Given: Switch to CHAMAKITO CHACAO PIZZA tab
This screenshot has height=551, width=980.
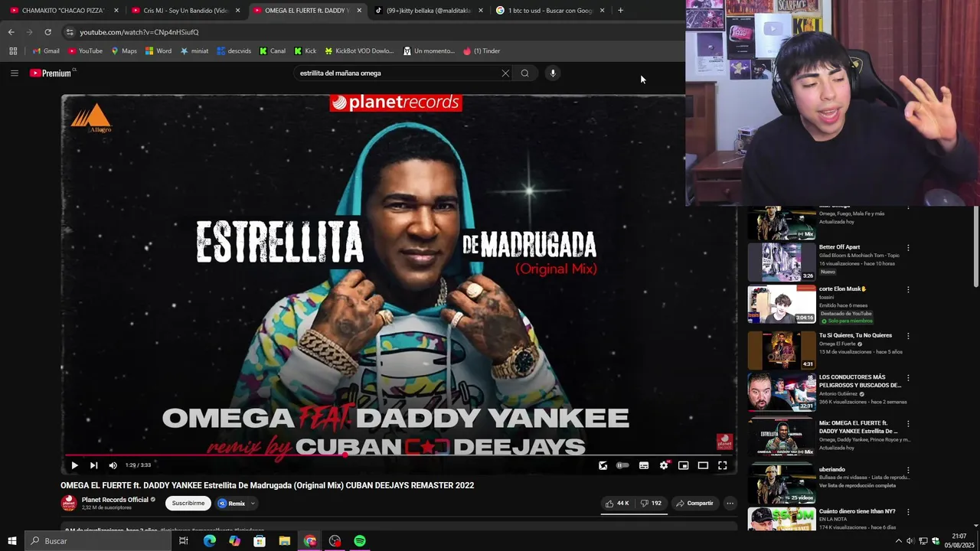Looking at the screenshot, I should pyautogui.click(x=63, y=11).
